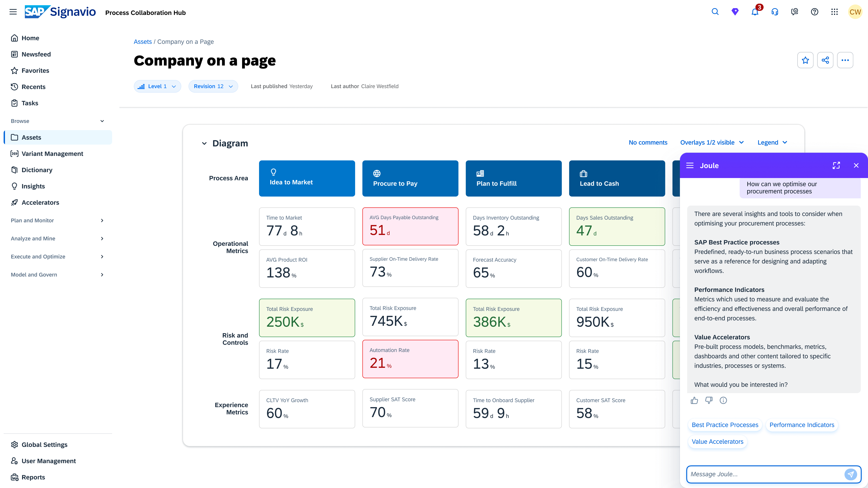868x488 pixels.
Task: Expand Joule panel to fullscreen
Action: 836,165
